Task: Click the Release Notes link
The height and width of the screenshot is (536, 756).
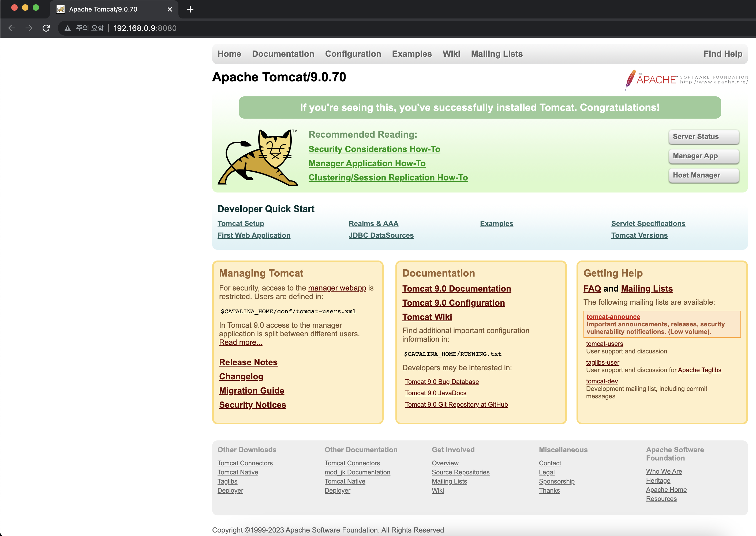Action: [x=248, y=362]
